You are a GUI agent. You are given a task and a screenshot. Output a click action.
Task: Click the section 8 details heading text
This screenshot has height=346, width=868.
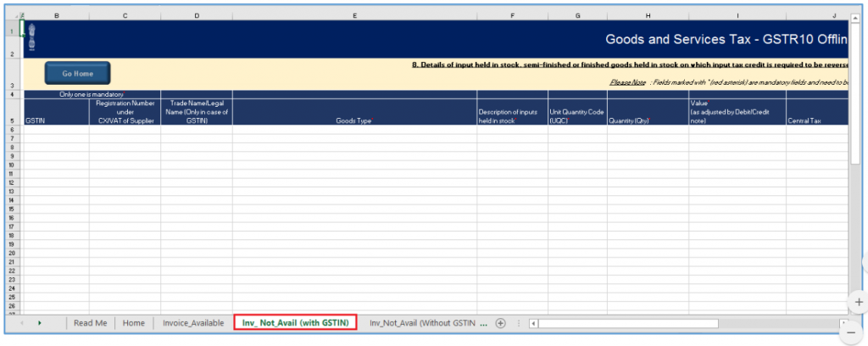[630, 64]
